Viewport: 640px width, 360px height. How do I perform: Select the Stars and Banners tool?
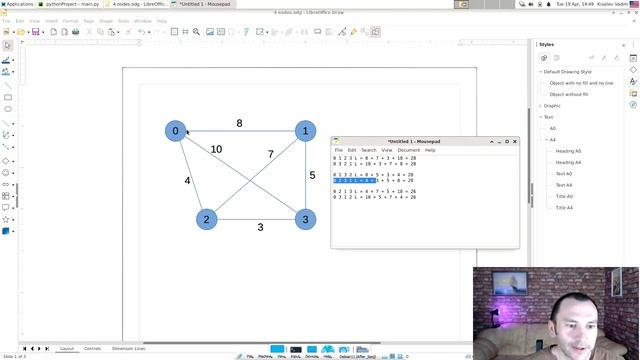(6, 220)
